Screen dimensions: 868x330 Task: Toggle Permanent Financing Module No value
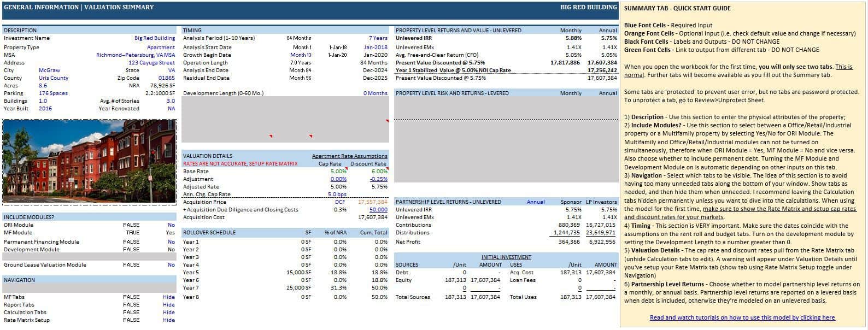(x=171, y=241)
